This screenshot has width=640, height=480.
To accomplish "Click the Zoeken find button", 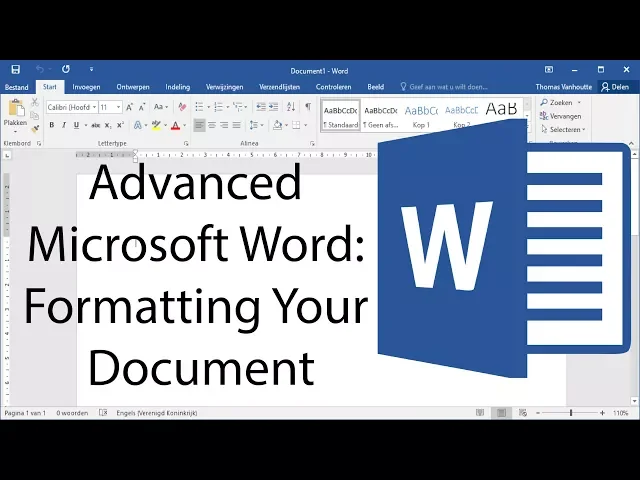I will pos(557,102).
